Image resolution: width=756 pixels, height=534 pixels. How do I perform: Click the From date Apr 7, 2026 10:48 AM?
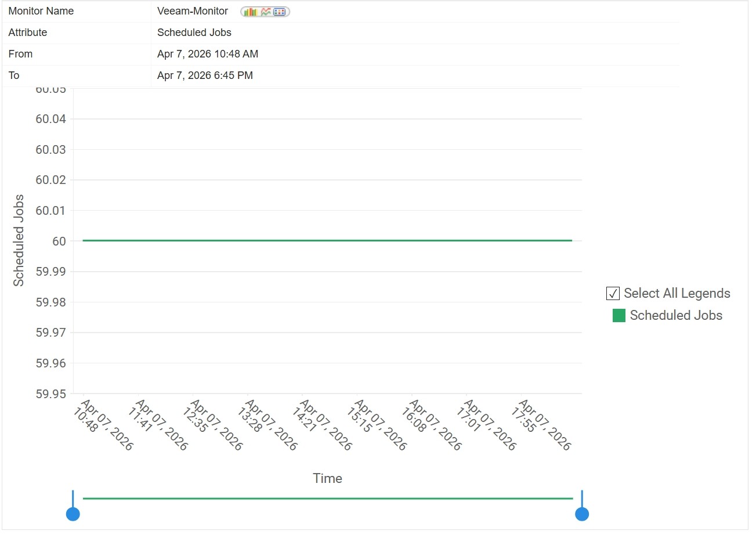207,54
